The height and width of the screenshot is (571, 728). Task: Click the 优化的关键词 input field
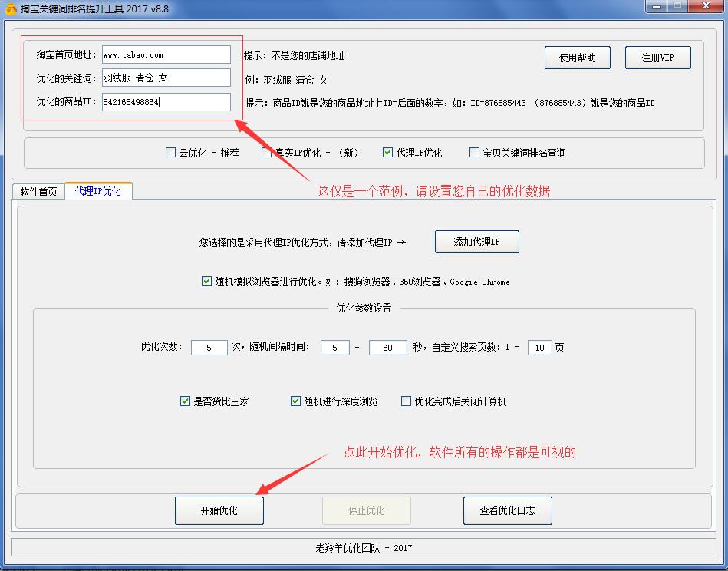(x=166, y=78)
